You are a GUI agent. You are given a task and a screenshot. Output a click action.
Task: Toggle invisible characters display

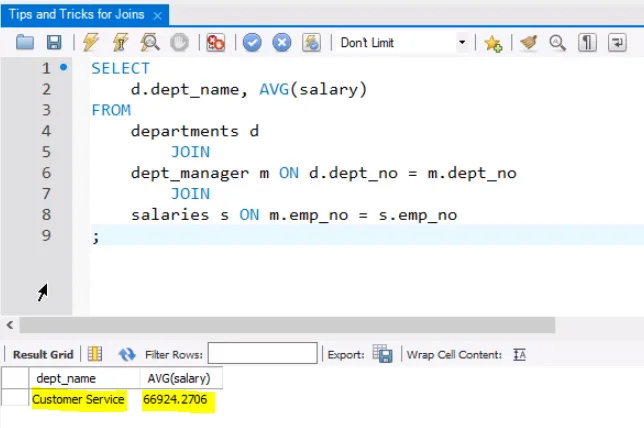click(589, 43)
